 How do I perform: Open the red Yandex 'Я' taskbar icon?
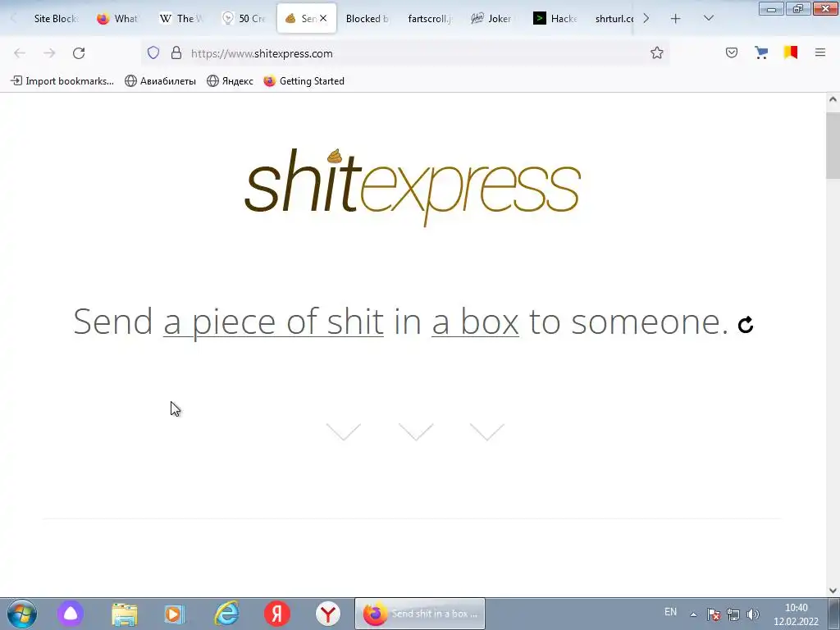(277, 614)
